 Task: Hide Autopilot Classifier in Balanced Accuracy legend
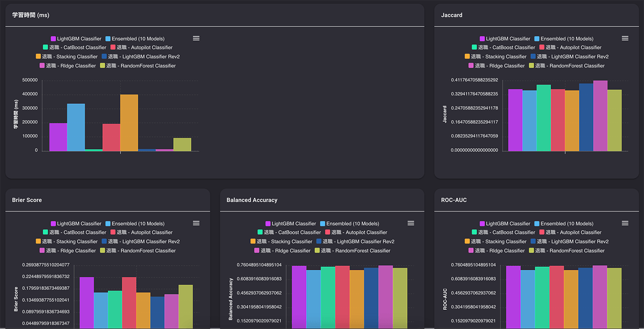click(x=356, y=233)
